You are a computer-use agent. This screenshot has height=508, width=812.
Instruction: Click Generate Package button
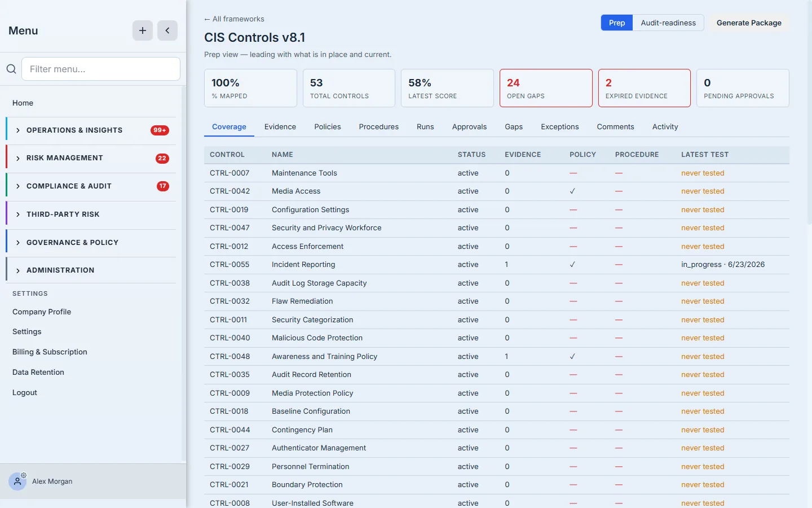pyautogui.click(x=749, y=23)
